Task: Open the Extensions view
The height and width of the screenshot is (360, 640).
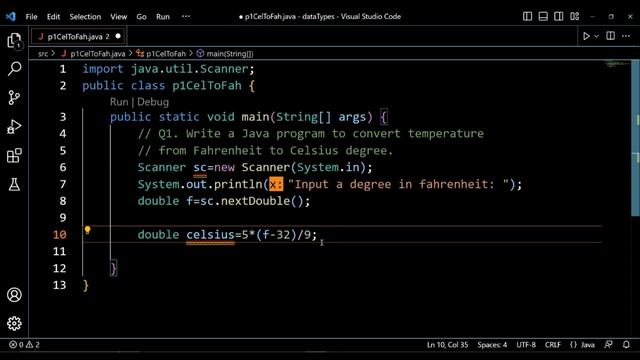Action: point(14,156)
